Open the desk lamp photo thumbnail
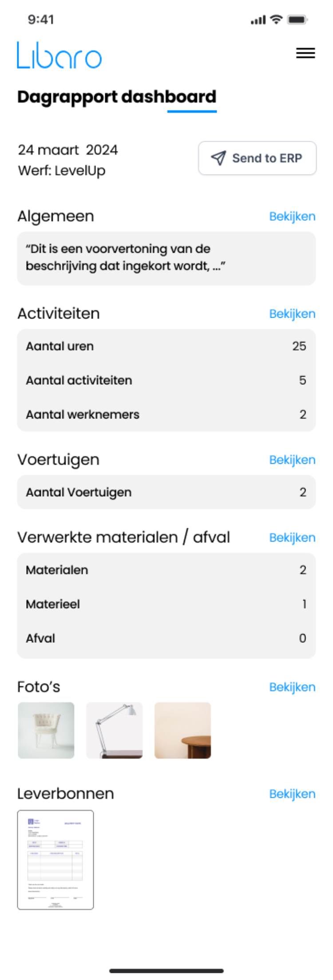The image size is (333, 980). [115, 730]
